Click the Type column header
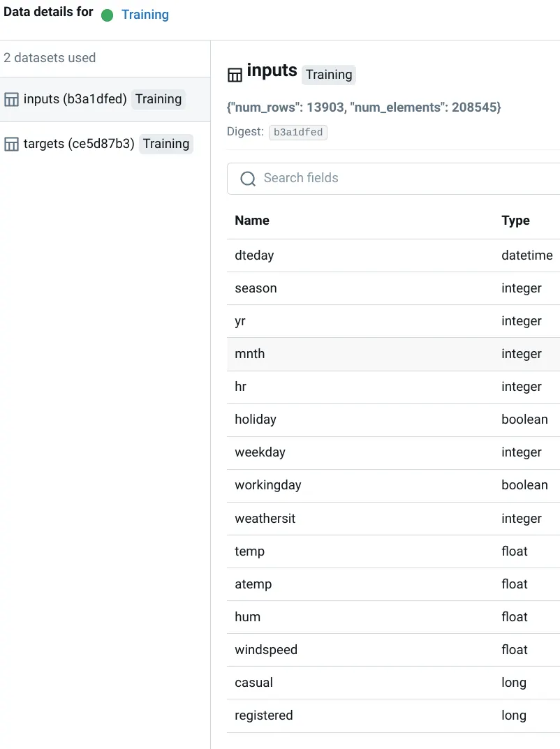This screenshot has height=749, width=560. [x=515, y=220]
